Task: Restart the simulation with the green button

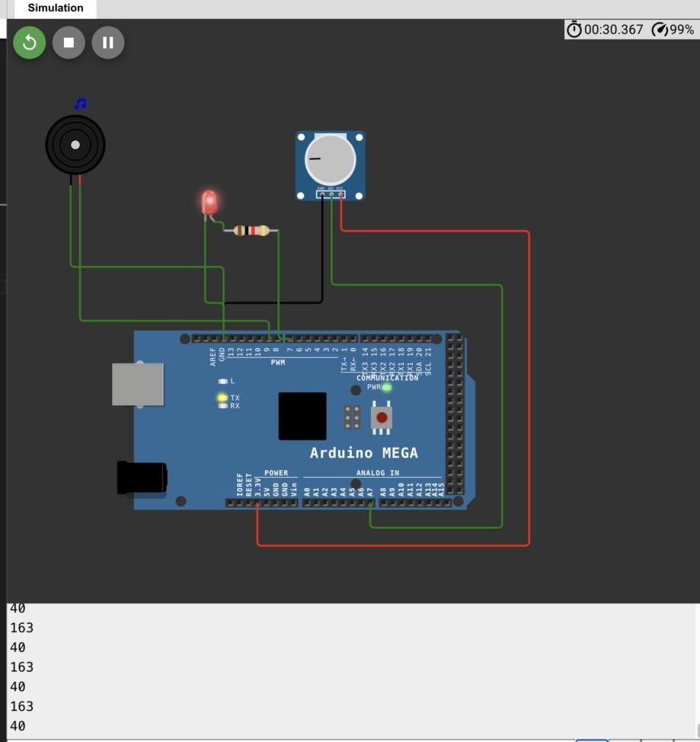Action: 30,43
